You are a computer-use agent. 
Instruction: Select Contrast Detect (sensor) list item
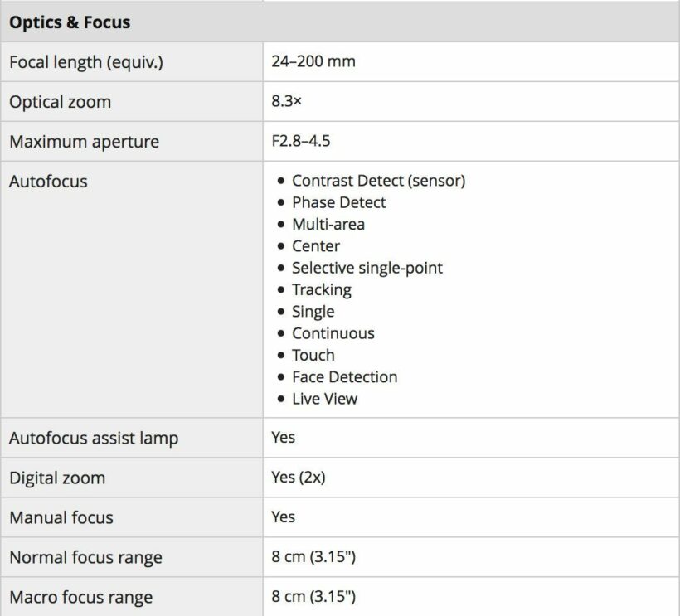pyautogui.click(x=378, y=181)
